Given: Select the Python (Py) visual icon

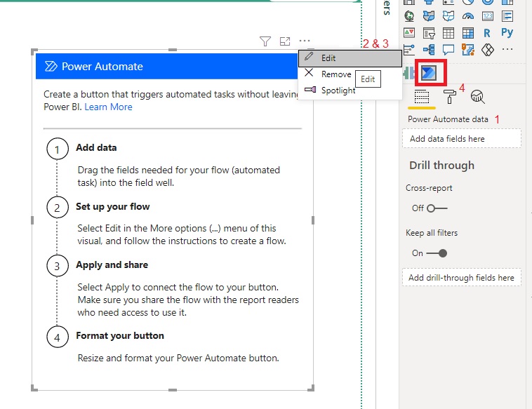Looking at the screenshot, I should [x=507, y=32].
